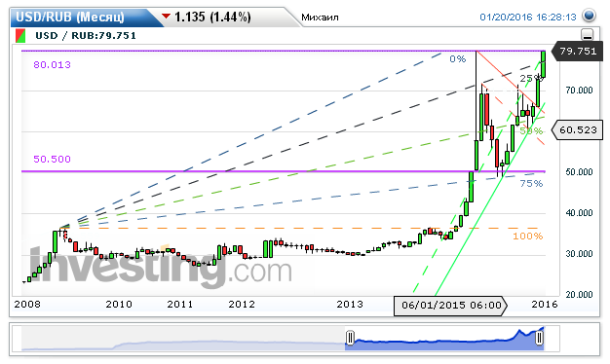Click the 75% Fibonacci fan label

531,183
